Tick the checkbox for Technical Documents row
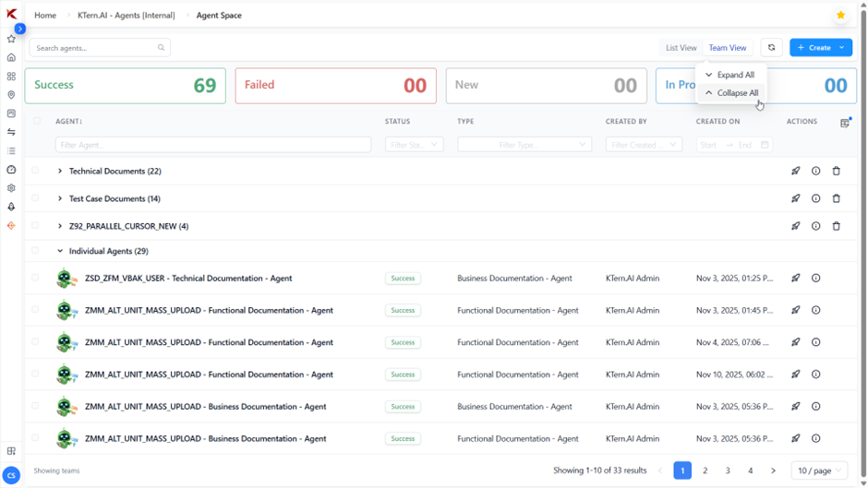868x488 pixels. point(35,171)
